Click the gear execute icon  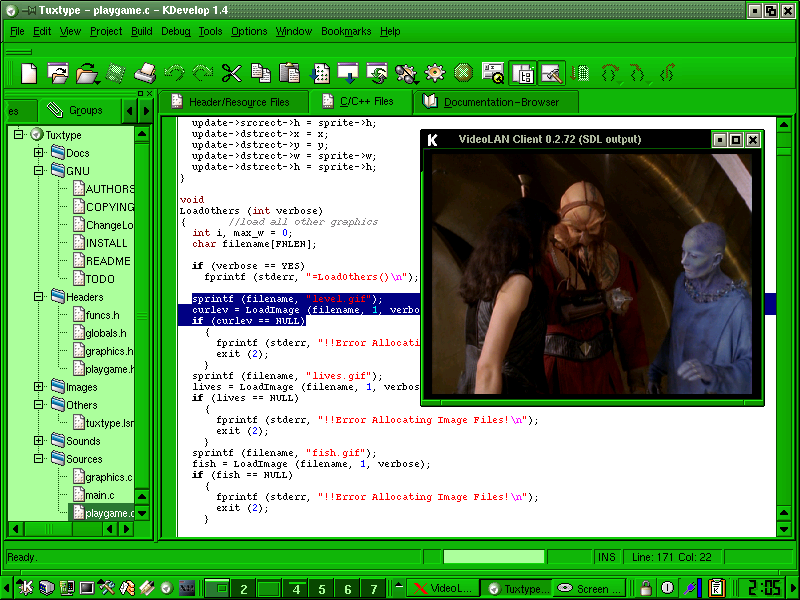coord(435,73)
